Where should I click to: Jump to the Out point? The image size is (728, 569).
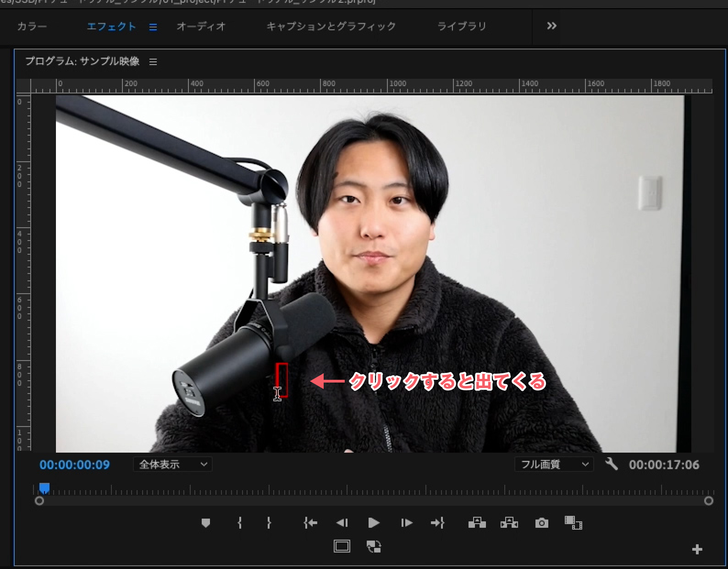tap(438, 523)
